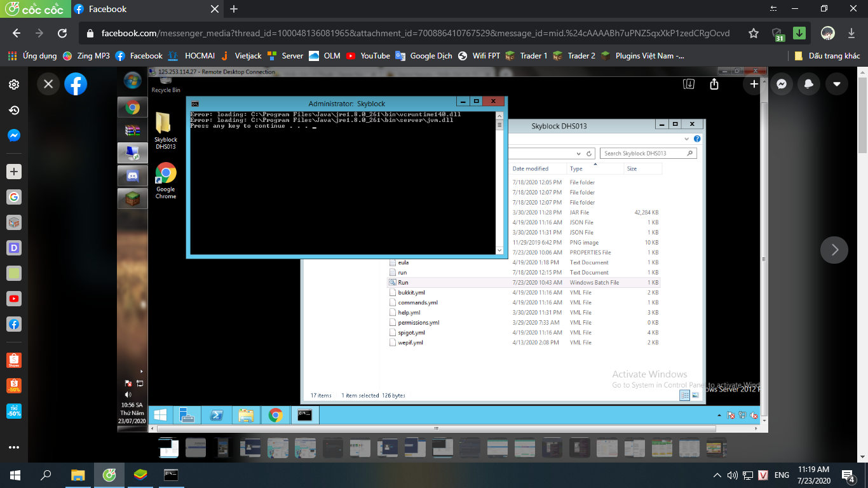
Task: Show the next photo with right arrow
Action: [834, 250]
